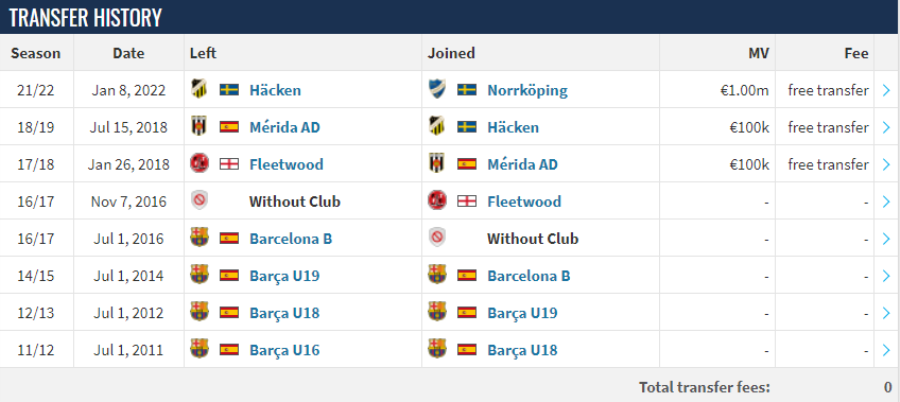Click Swedish flag next to Norrköping
900x402 pixels.
tap(467, 90)
